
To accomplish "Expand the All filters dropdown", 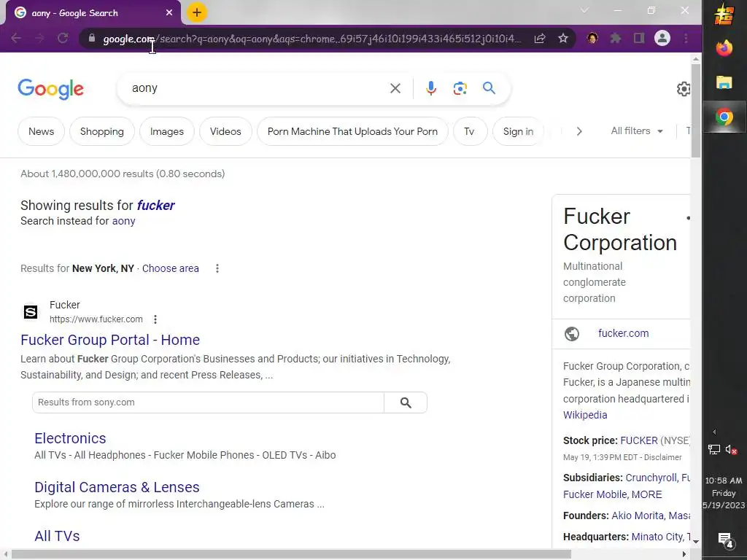I will (x=636, y=131).
